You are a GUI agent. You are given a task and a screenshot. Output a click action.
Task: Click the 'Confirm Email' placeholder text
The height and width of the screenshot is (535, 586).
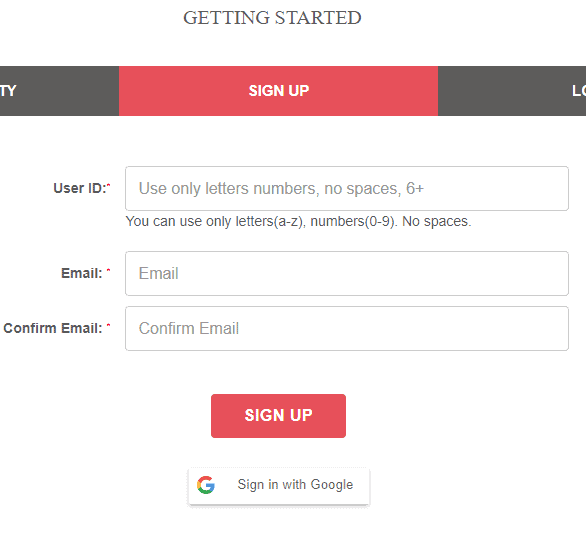tap(189, 328)
